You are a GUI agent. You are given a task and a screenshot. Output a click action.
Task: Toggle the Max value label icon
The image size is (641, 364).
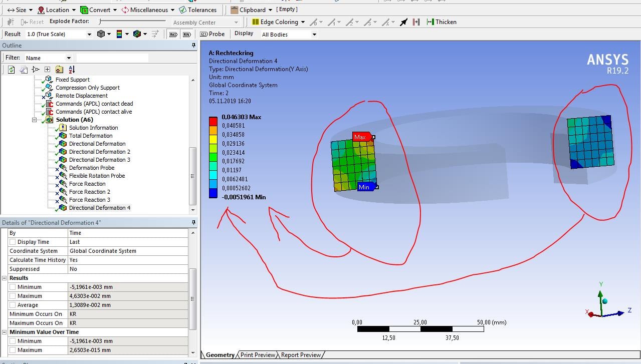point(173,34)
